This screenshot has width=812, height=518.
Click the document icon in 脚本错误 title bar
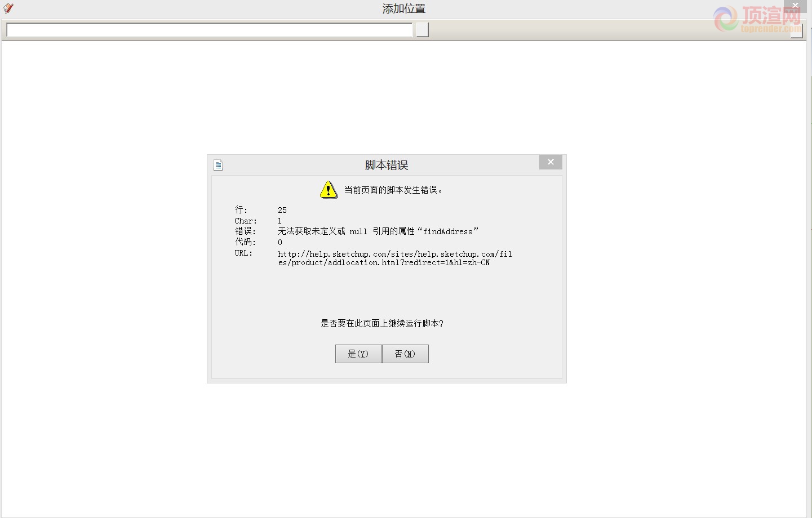coord(218,165)
